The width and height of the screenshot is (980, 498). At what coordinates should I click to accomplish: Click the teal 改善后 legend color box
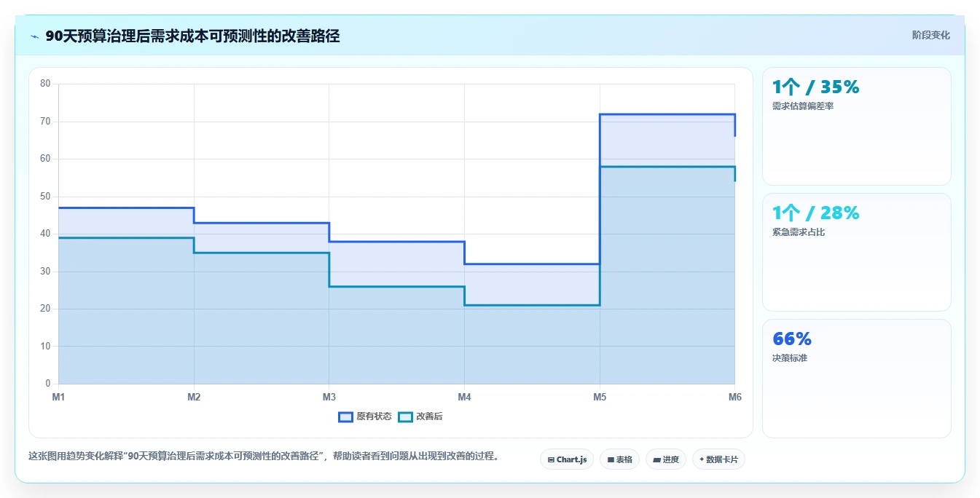405,416
